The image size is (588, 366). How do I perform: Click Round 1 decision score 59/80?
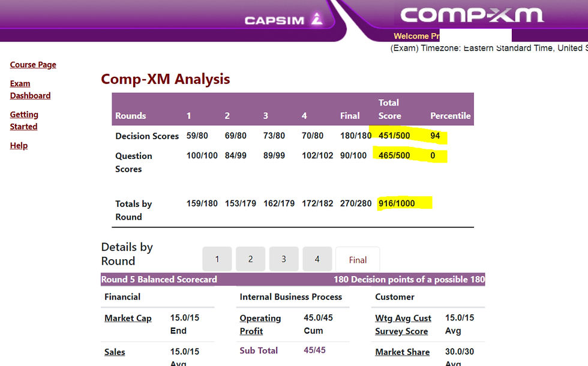pos(197,136)
